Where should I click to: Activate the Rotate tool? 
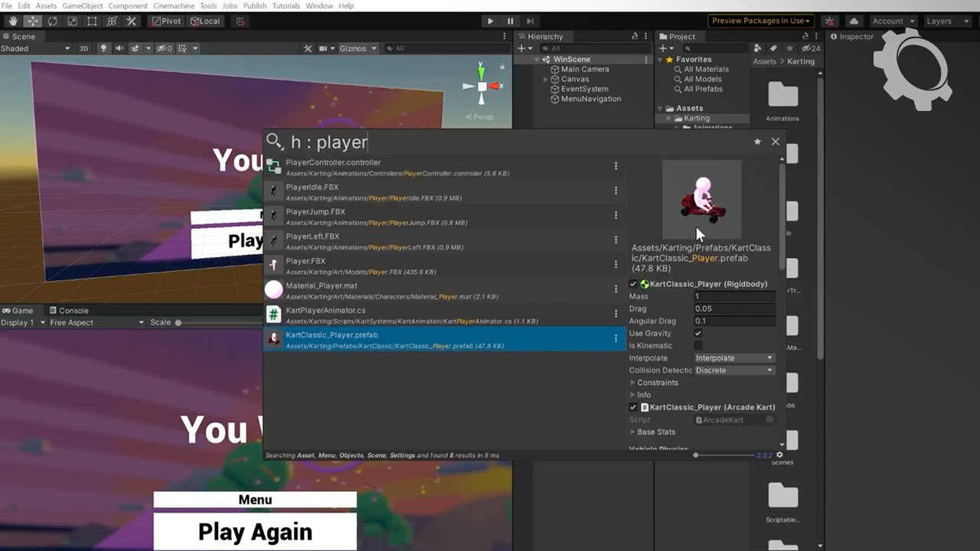tap(52, 21)
